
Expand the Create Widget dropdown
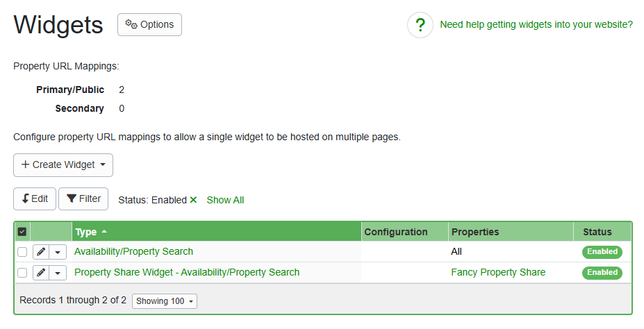pyautogui.click(x=63, y=165)
